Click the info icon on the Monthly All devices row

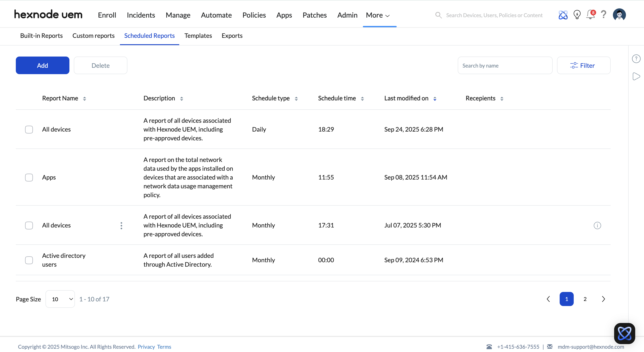597,225
